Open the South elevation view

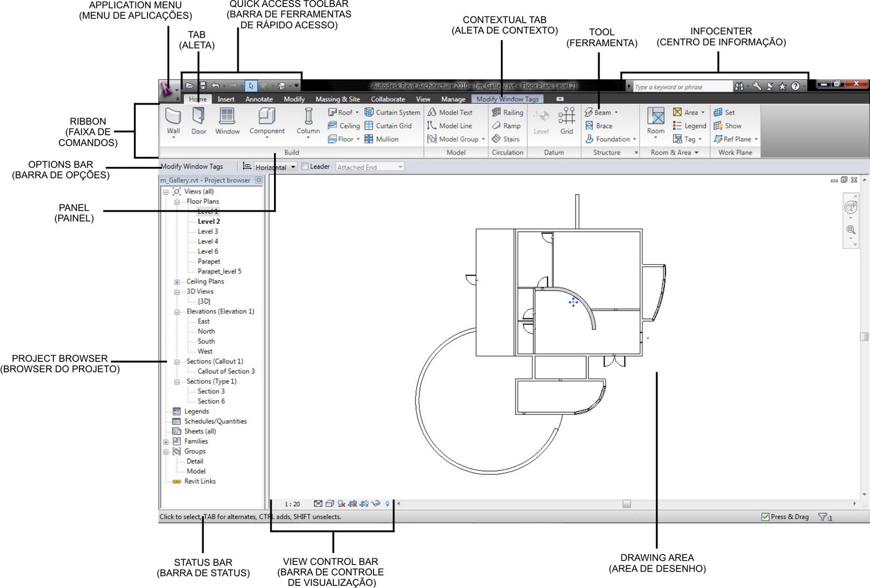tap(206, 341)
